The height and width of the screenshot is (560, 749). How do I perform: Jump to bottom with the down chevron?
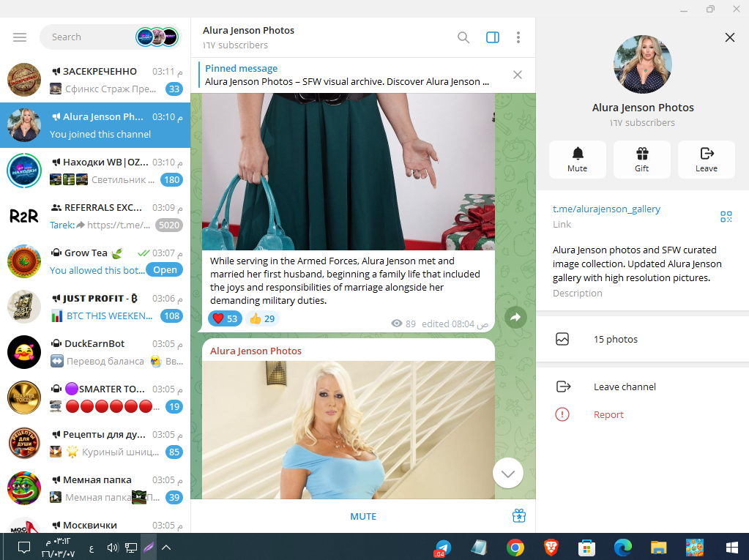[508, 473]
